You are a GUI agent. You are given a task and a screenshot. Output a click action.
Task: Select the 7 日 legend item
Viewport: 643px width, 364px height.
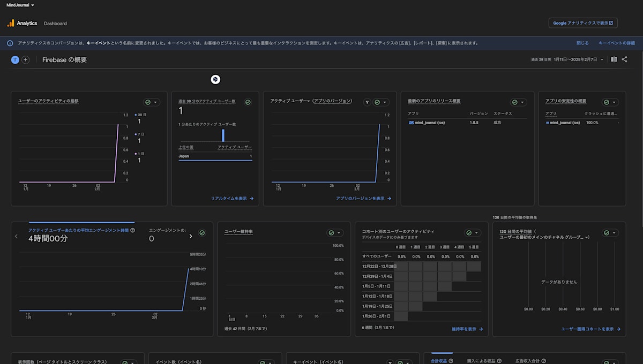(139, 138)
